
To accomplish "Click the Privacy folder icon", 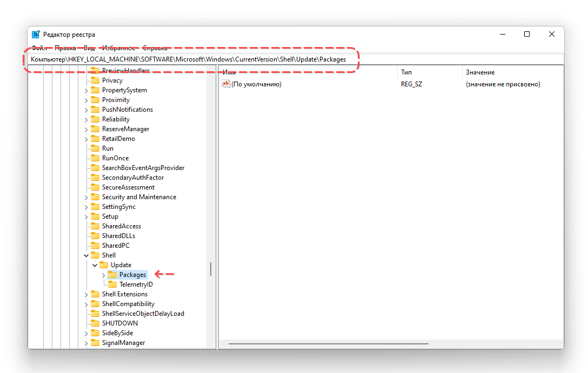I will (95, 80).
